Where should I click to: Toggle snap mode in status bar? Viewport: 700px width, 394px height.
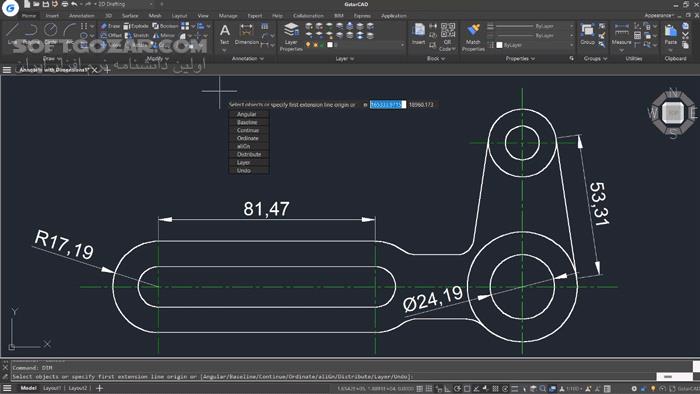click(429, 389)
